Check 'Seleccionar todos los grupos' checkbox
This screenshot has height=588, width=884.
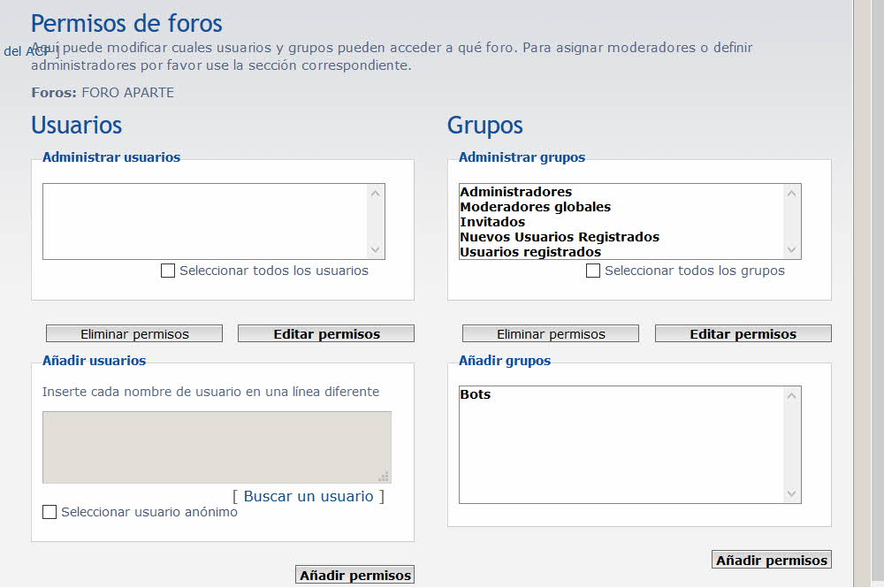click(592, 271)
